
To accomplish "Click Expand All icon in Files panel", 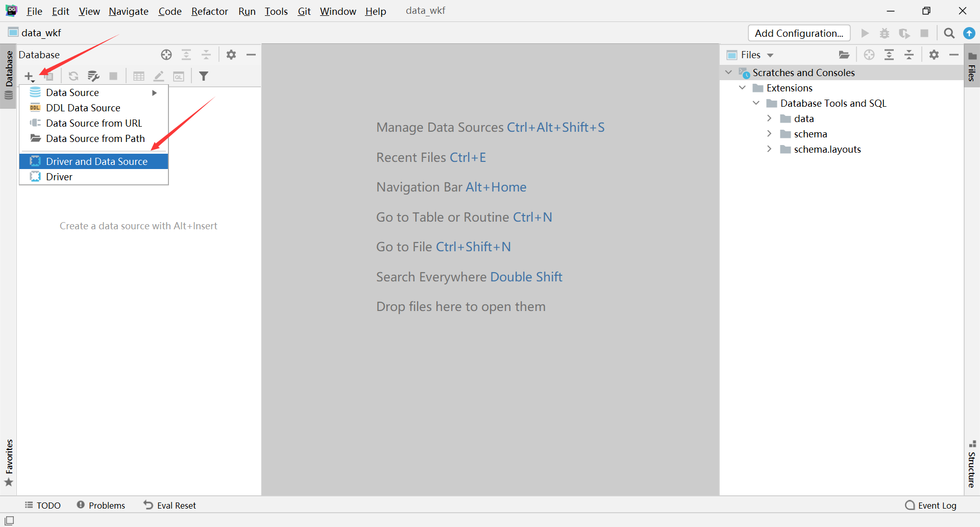I will coord(889,55).
